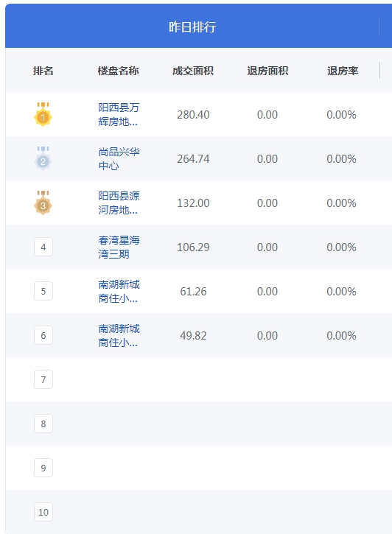Open the 春湾星海湾三期 property link
392x534 pixels.
[x=119, y=247]
